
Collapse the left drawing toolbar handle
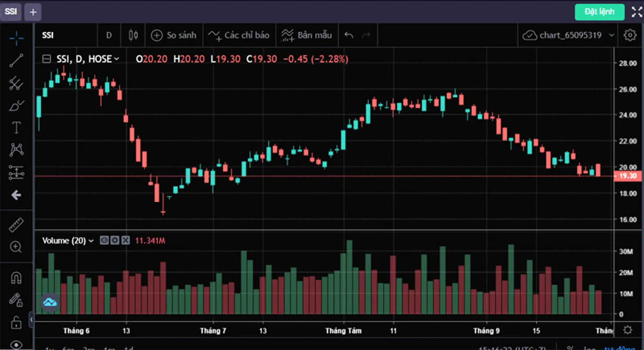pos(31,319)
